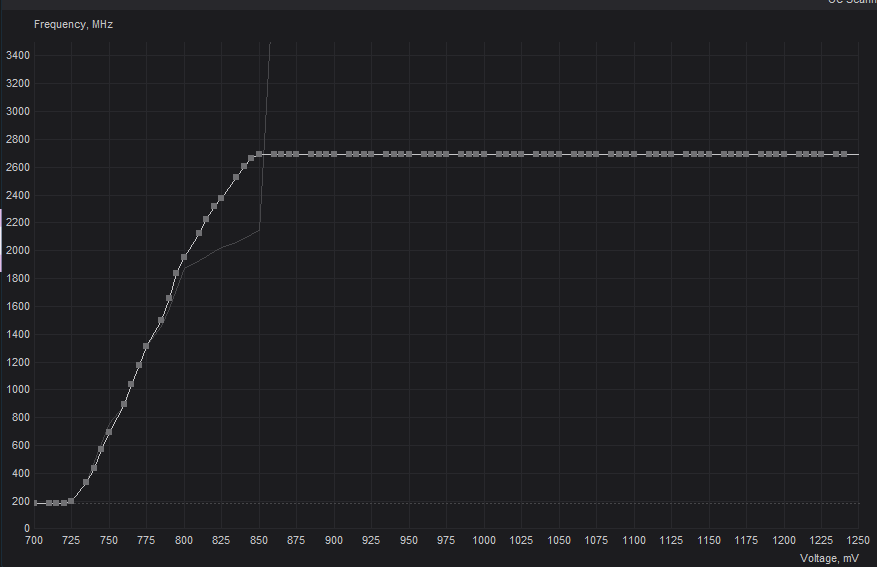Select the flat-line curve point at 900 mV
Image resolution: width=877 pixels, height=567 pixels.
pyautogui.click(x=334, y=155)
